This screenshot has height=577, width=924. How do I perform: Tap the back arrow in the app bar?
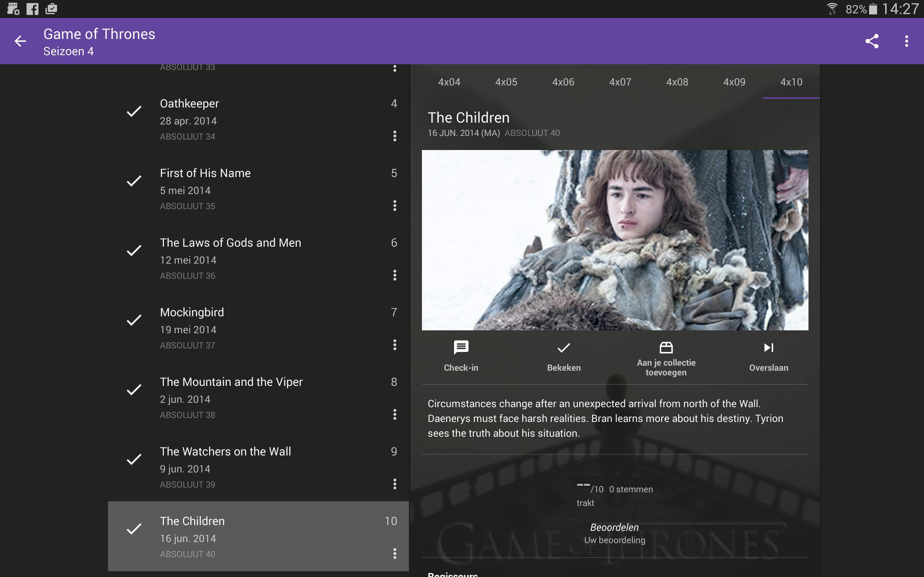pos(20,41)
